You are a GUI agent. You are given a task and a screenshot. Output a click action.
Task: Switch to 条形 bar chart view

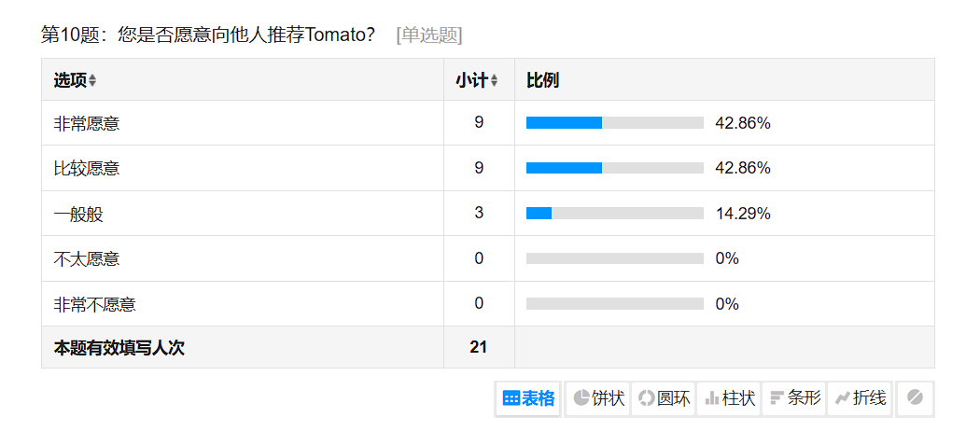[794, 398]
